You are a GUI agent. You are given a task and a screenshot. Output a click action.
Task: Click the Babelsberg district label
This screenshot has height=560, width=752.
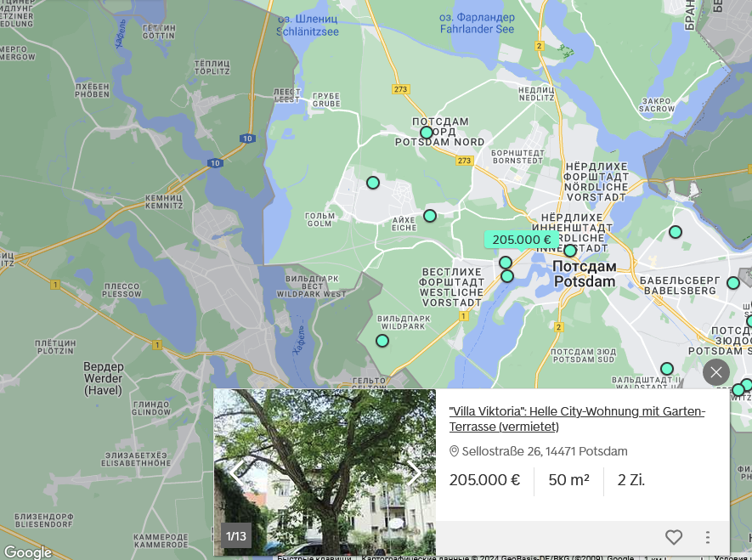[680, 286]
